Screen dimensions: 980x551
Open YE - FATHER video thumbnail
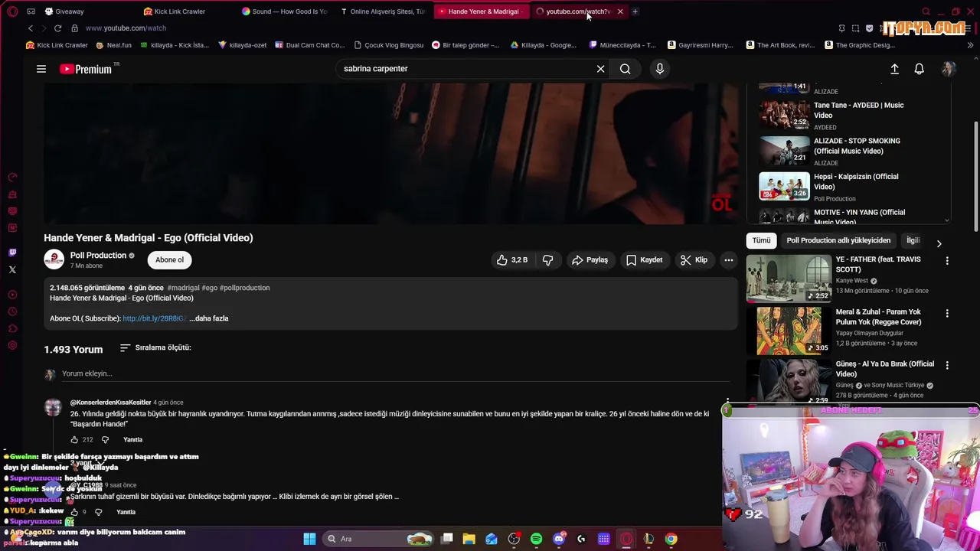pyautogui.click(x=789, y=279)
